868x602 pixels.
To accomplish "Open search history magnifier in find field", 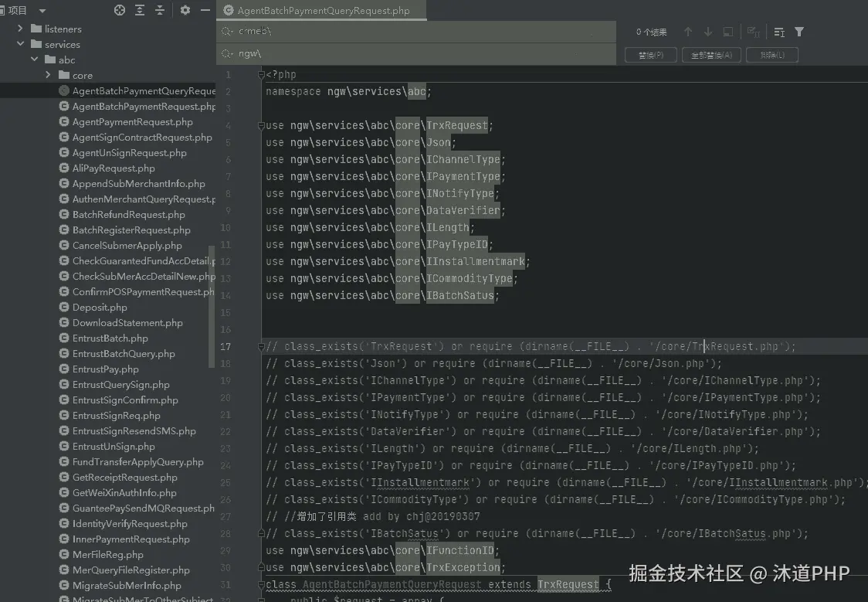I will point(227,32).
